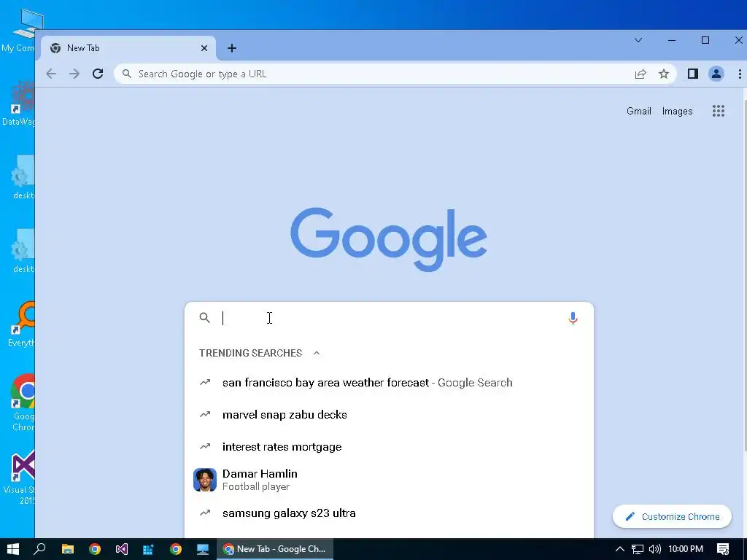Reload the current page

(x=98, y=74)
